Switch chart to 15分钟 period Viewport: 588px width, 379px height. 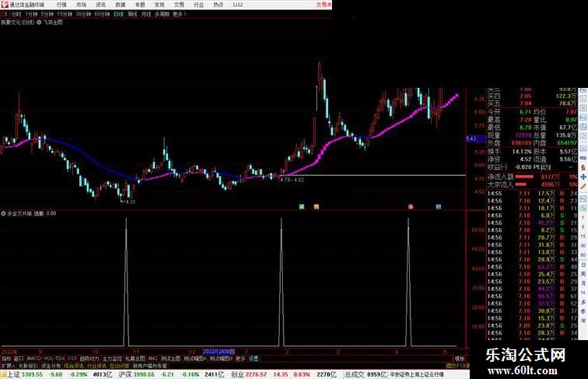pyautogui.click(x=65, y=14)
